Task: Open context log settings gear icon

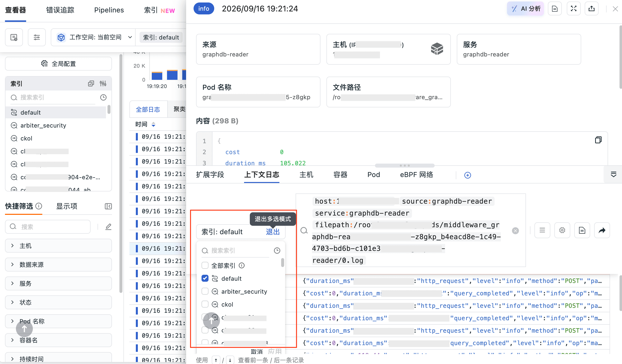Action: click(562, 230)
